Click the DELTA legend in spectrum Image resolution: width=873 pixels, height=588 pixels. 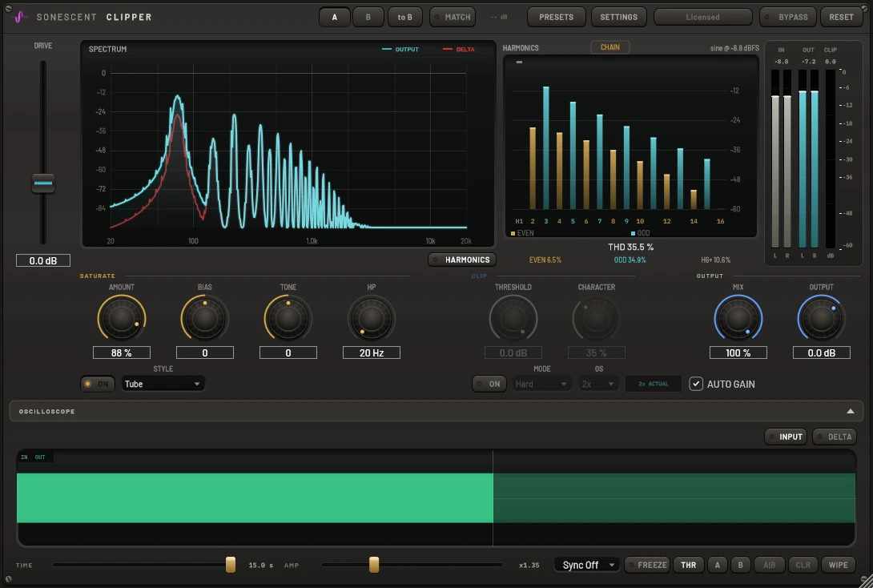coord(459,50)
